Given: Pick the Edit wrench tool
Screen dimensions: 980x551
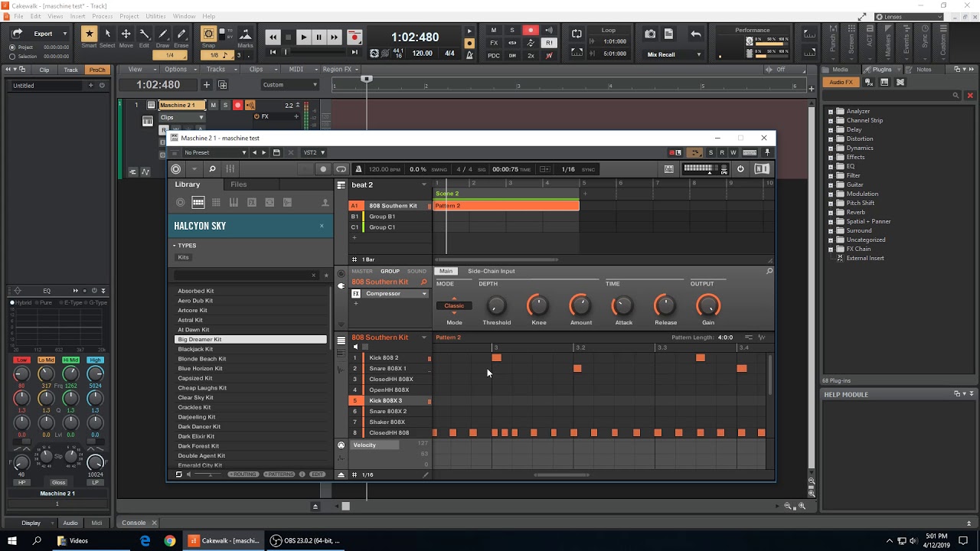Looking at the screenshot, I should (145, 34).
